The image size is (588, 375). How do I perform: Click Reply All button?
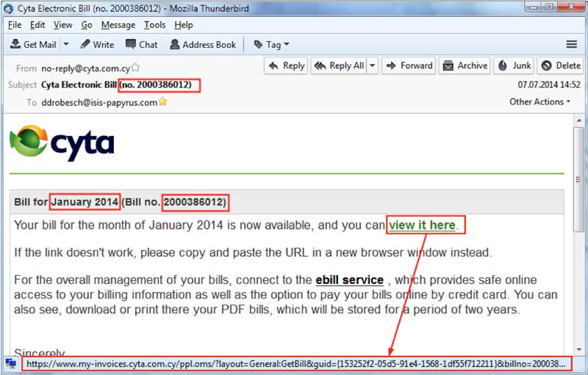(x=339, y=66)
